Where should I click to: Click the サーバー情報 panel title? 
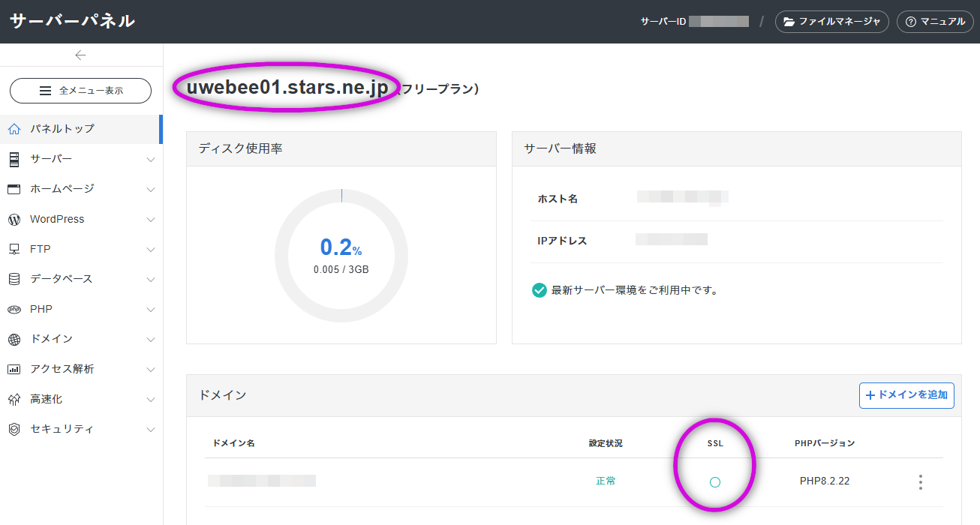[x=560, y=148]
